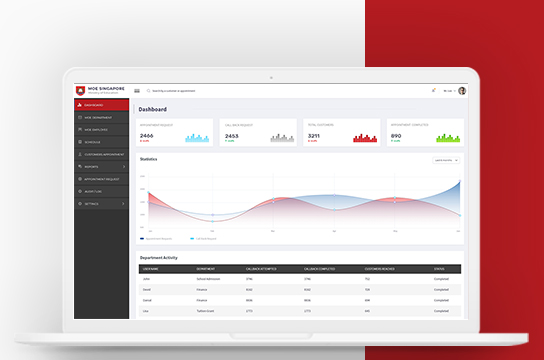Click the Appointment Request sidebar icon
The image size is (544, 360).
[x=80, y=179]
